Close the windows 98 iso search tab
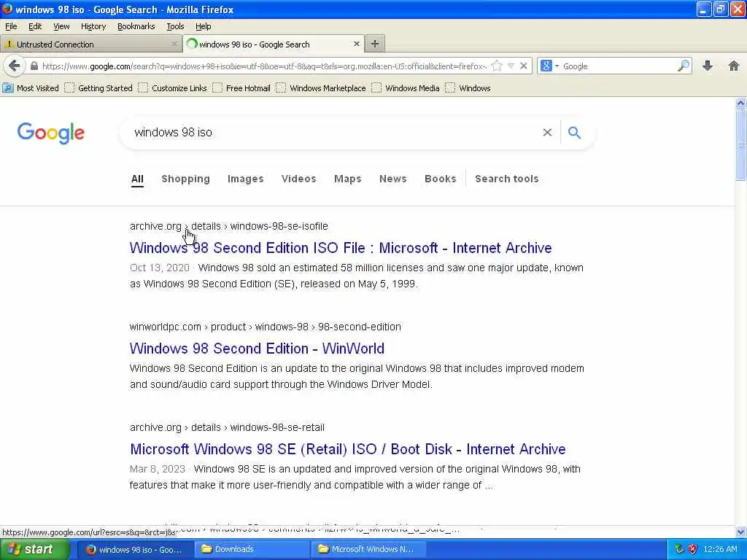Screen dimensions: 747x560 (356, 44)
